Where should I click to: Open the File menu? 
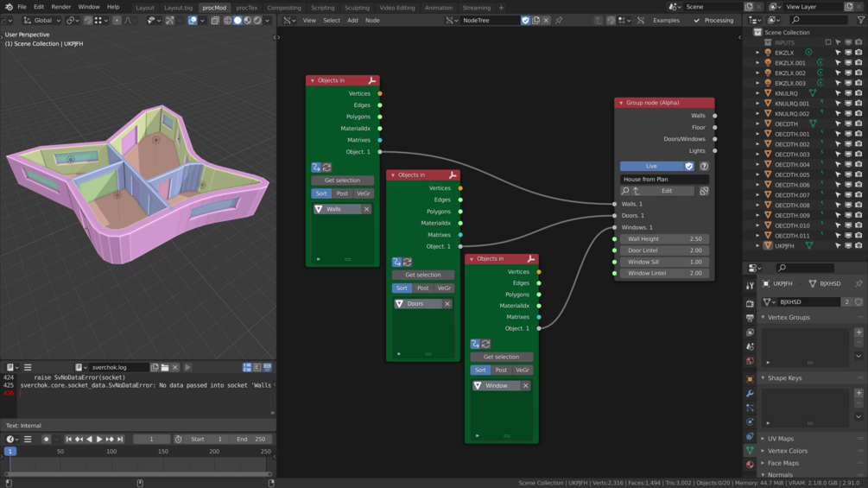pos(22,7)
